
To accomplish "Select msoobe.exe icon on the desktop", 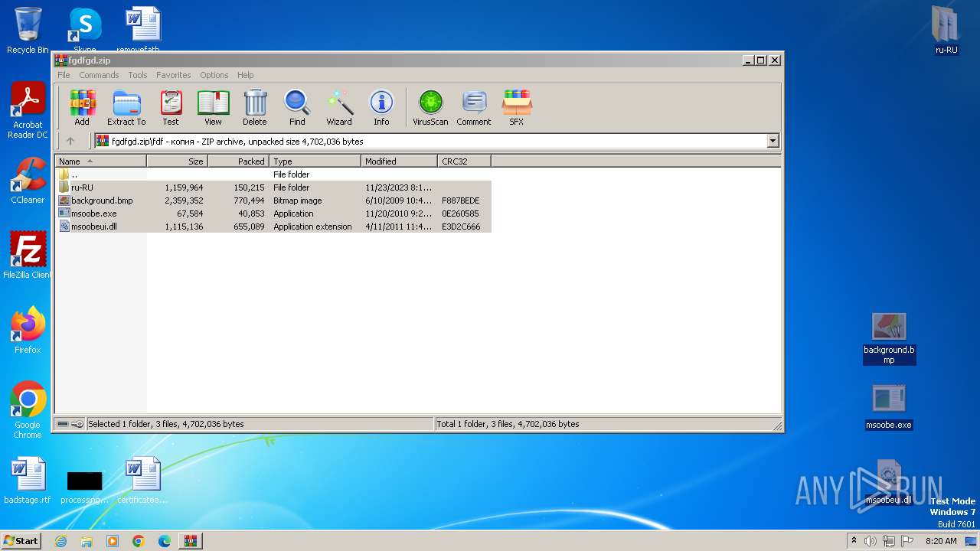I will [889, 406].
